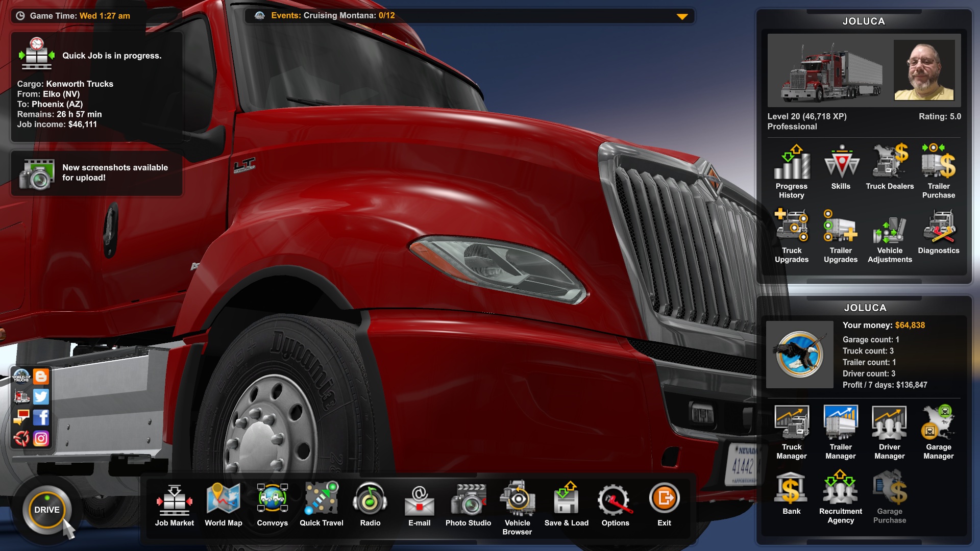This screenshot has width=980, height=551.
Task: Open the Job Market
Action: click(174, 501)
